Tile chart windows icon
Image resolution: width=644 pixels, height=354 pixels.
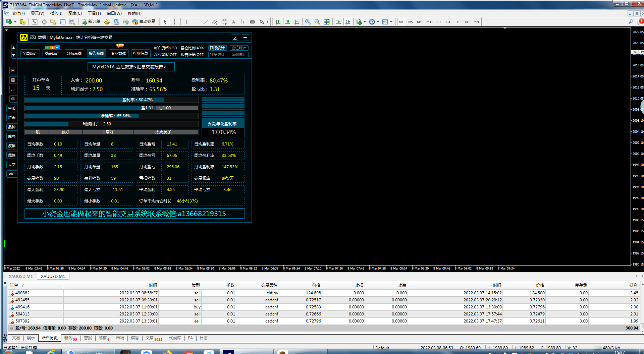click(327, 22)
